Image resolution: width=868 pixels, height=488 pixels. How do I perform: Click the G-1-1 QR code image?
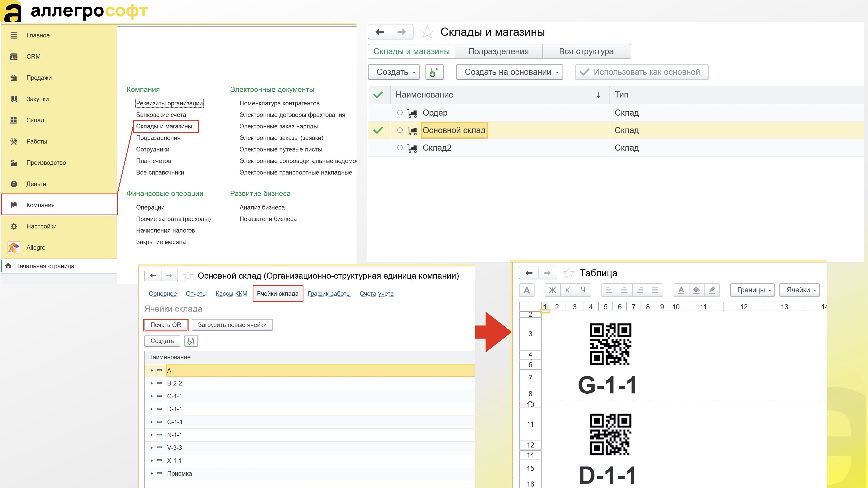[610, 344]
